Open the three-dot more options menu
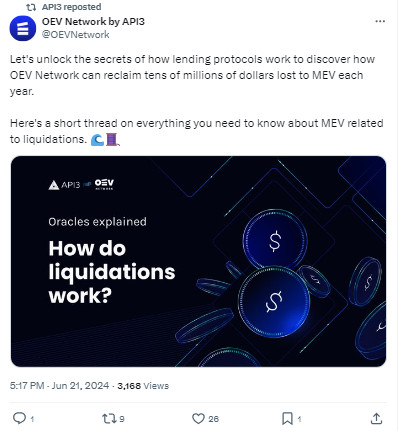Viewport: 398px width, 431px height. point(380,21)
